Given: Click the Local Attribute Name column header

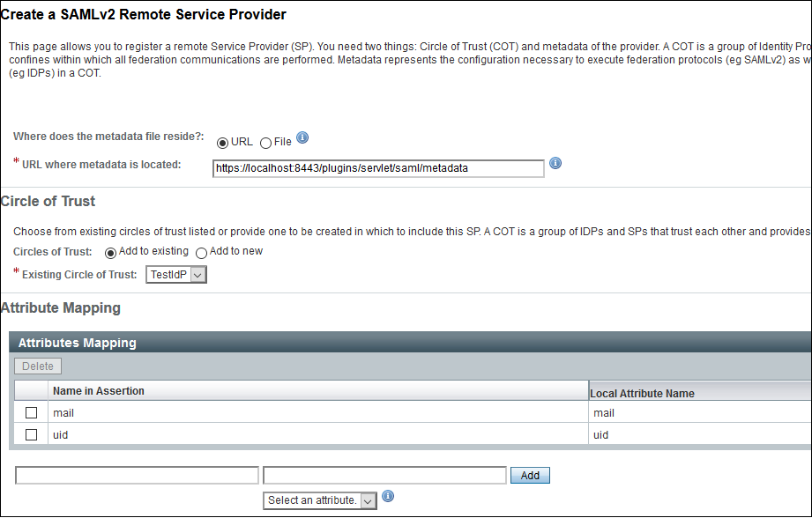Looking at the screenshot, I should [x=641, y=390].
